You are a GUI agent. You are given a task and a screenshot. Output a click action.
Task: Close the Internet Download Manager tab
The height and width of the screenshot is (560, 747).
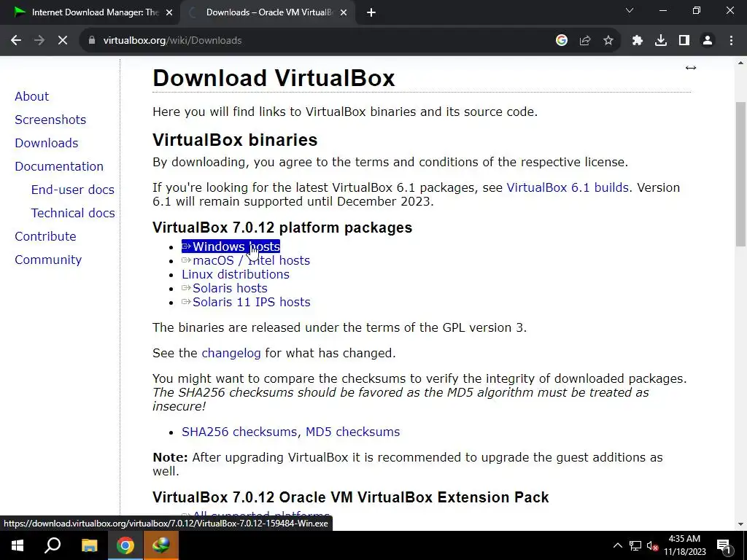169,12
